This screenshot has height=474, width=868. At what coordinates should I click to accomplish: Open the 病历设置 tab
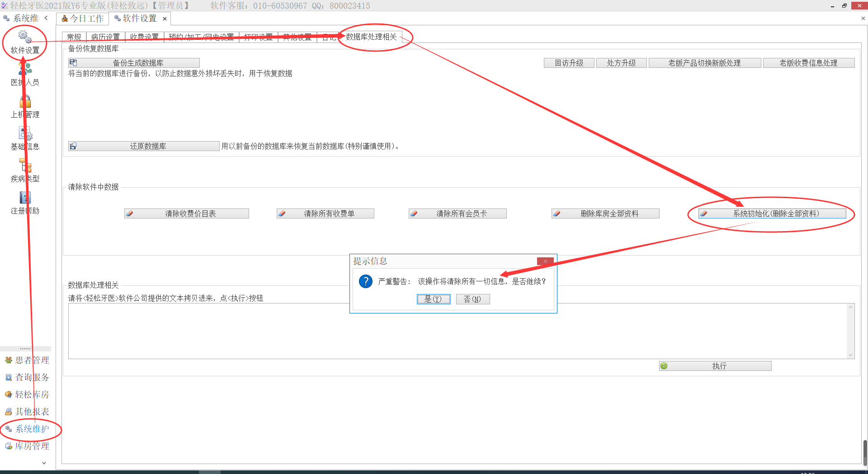[105, 37]
